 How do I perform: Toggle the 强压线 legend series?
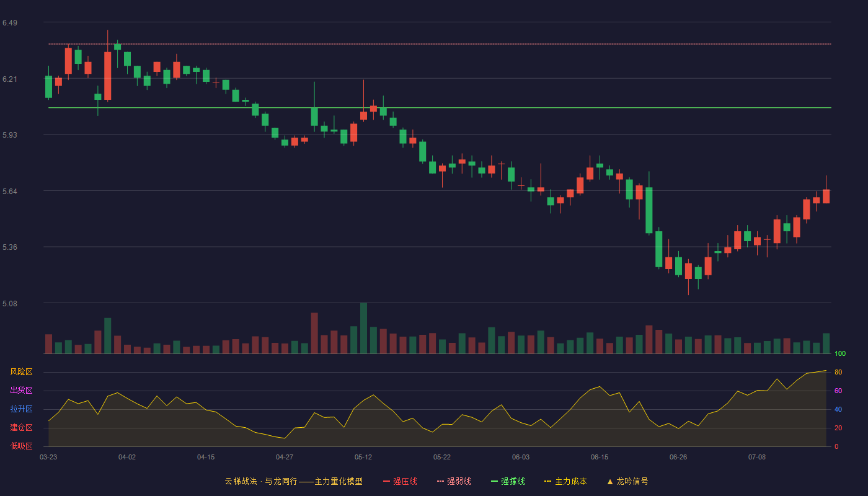tap(400, 481)
